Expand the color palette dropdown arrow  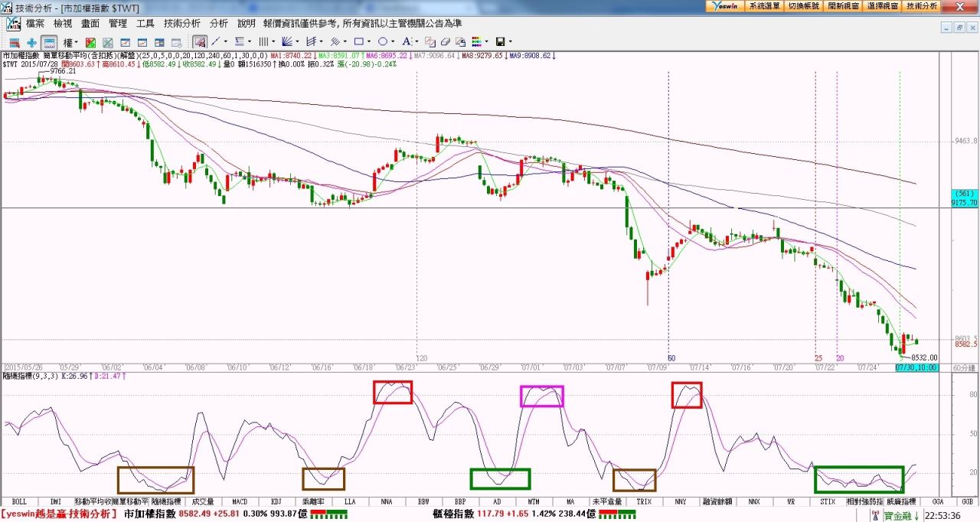[487, 42]
